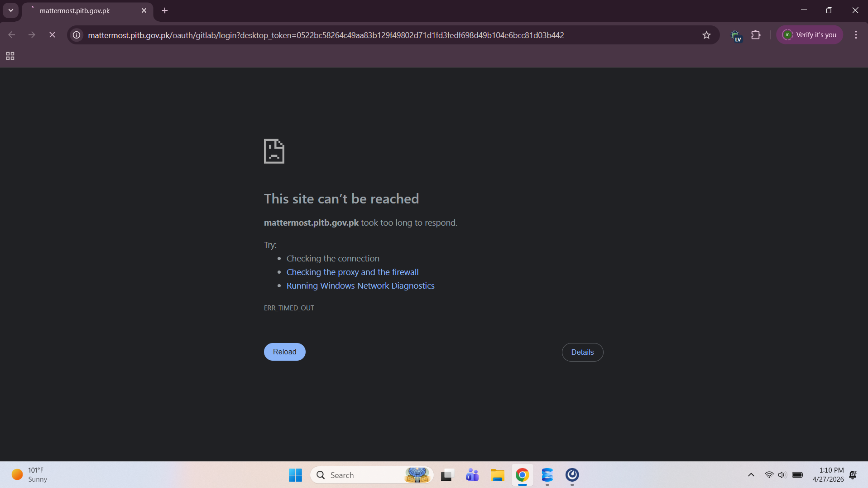
Task: Open the Task View taskbar icon
Action: pos(447,475)
